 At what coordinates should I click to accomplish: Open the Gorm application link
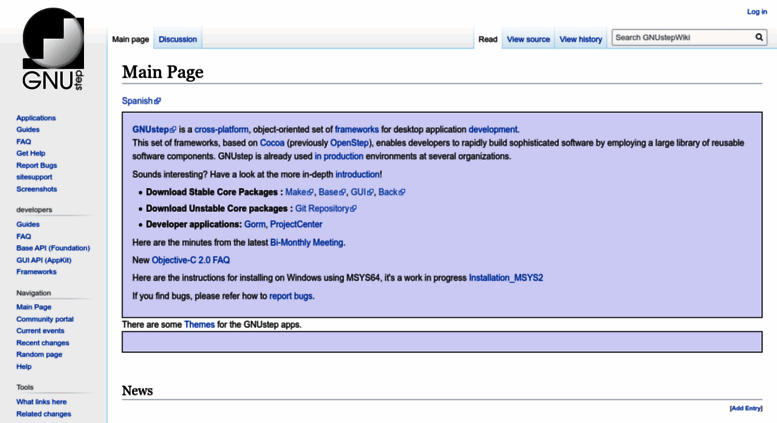click(x=255, y=224)
